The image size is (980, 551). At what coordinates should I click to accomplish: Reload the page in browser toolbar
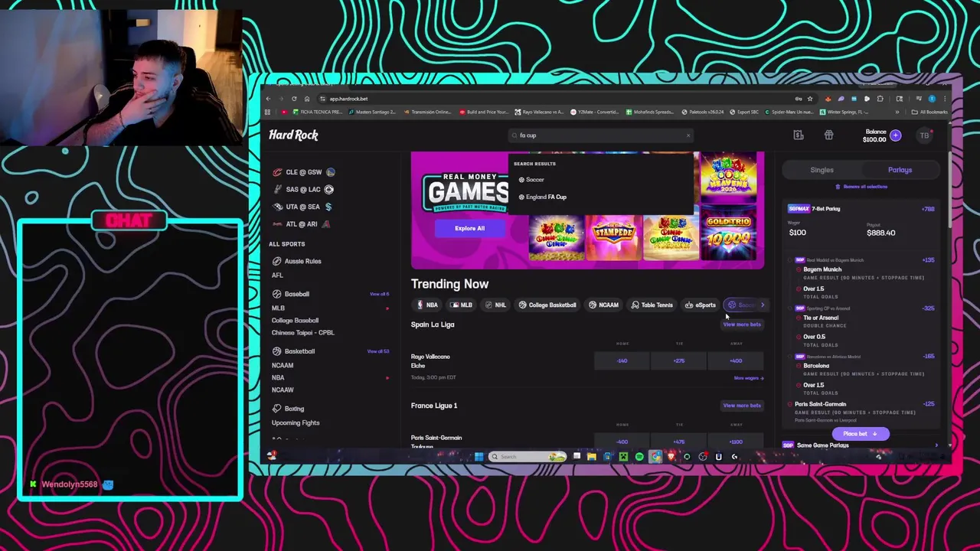pyautogui.click(x=294, y=99)
